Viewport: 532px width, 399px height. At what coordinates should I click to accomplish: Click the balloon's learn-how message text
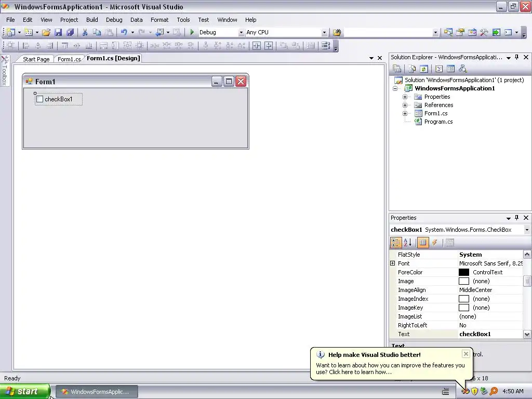(390, 368)
